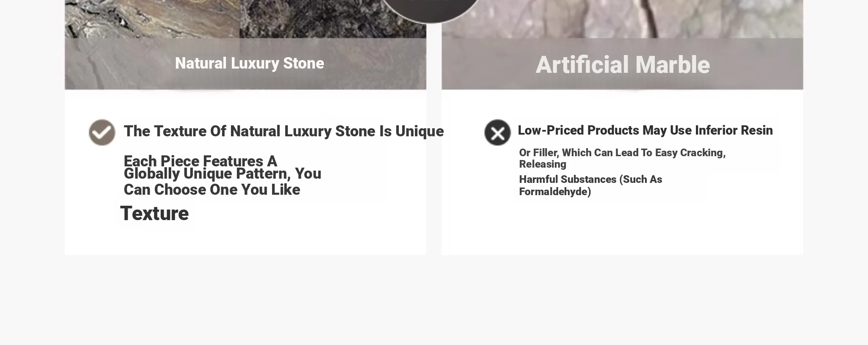The image size is (868, 345).
Task: Click the "Harmful Substances (Such As" line
Action: pos(590,179)
